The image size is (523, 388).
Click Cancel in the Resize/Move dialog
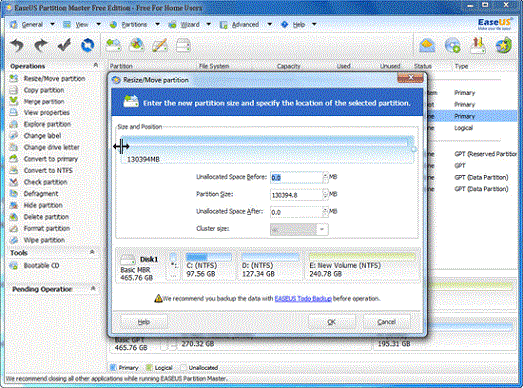pos(386,322)
